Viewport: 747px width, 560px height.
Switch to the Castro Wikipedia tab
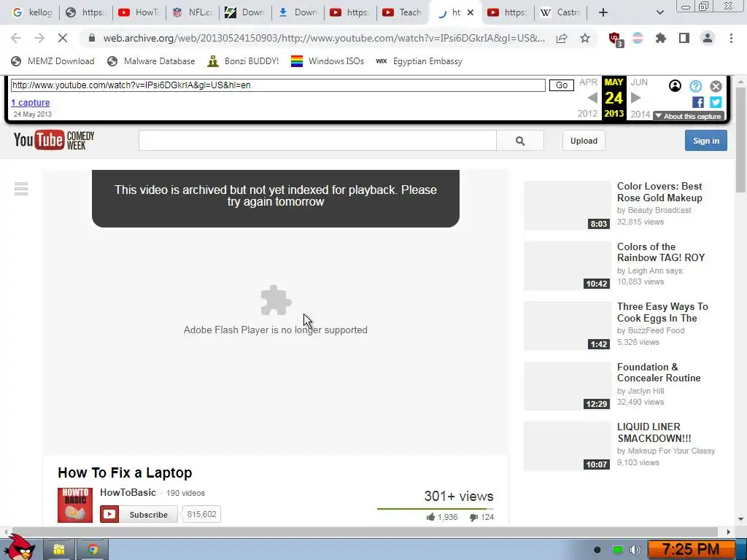[x=560, y=12]
